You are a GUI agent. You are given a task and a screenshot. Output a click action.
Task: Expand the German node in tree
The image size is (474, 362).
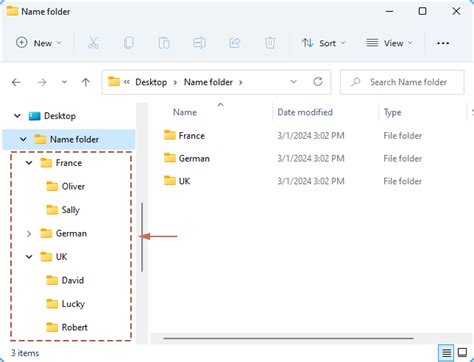29,234
